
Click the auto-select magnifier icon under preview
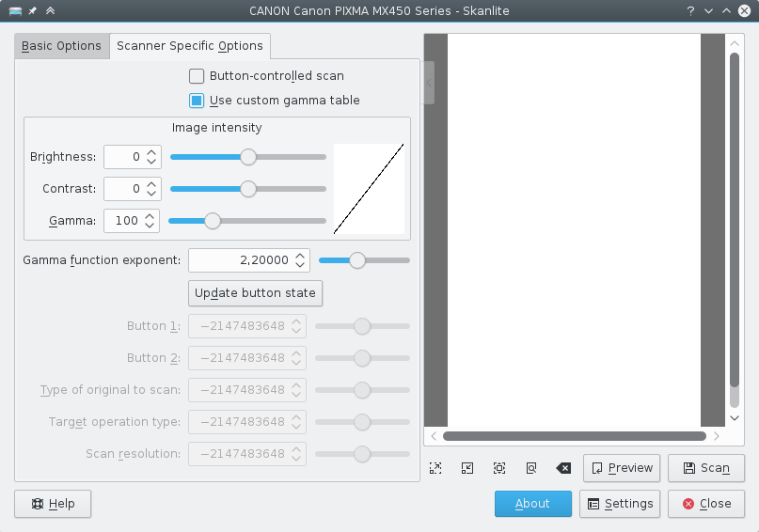(x=531, y=468)
